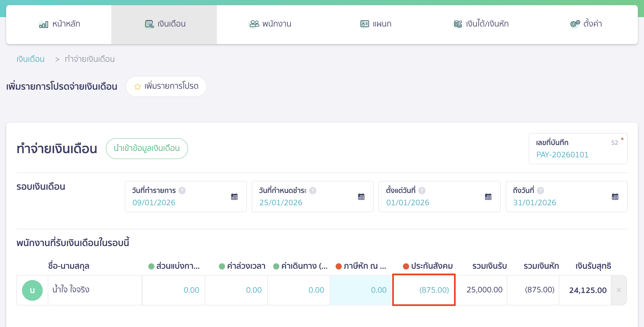This screenshot has width=644, height=327.
Task: Open the พนักงาน tab
Action: pyautogui.click(x=270, y=24)
